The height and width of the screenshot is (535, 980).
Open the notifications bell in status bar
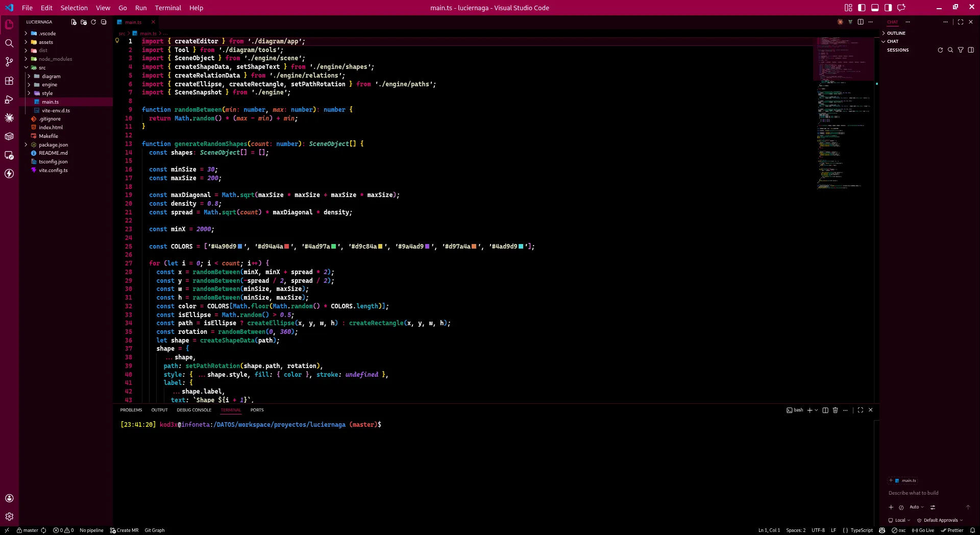pos(973,530)
